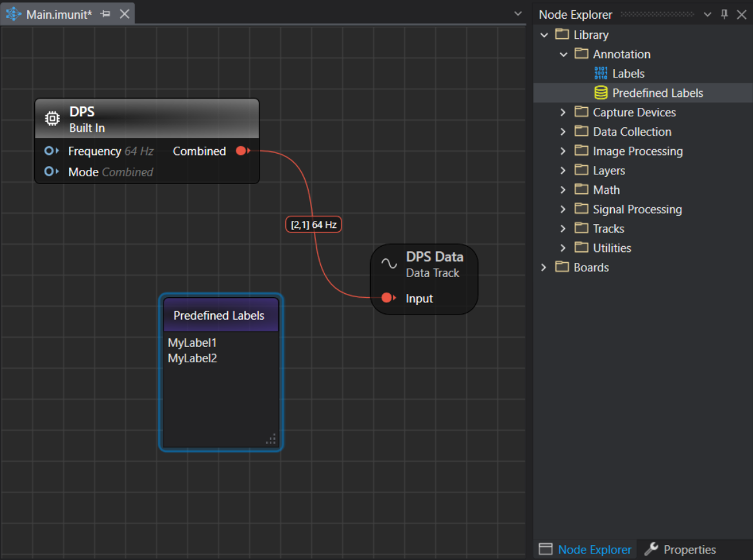Expand the Signal Processing folder
The width and height of the screenshot is (753, 560).
(x=563, y=209)
